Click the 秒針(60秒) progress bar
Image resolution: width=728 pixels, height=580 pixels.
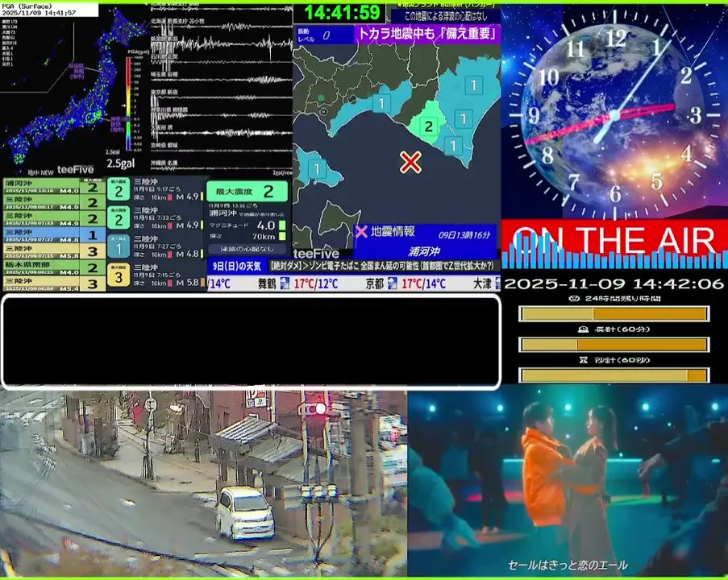pyautogui.click(x=614, y=375)
